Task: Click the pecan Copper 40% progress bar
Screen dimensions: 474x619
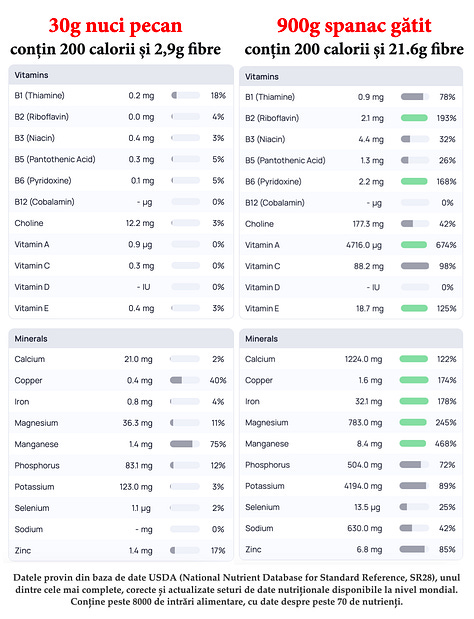Action: coord(185,380)
